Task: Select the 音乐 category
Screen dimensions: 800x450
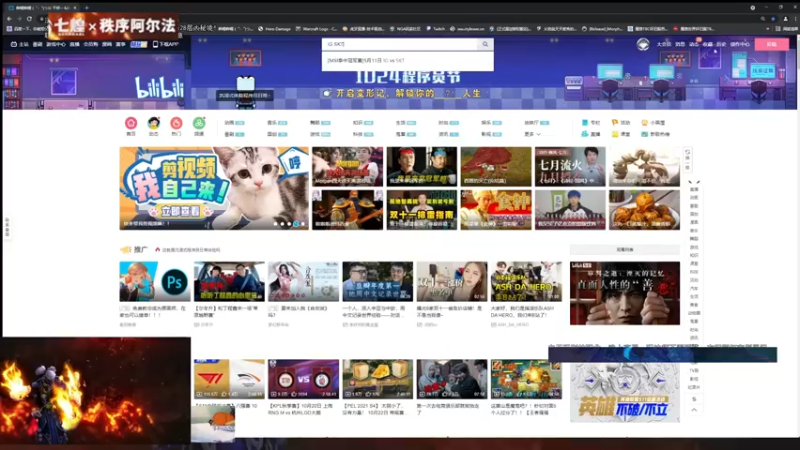Action: pyautogui.click(x=277, y=122)
